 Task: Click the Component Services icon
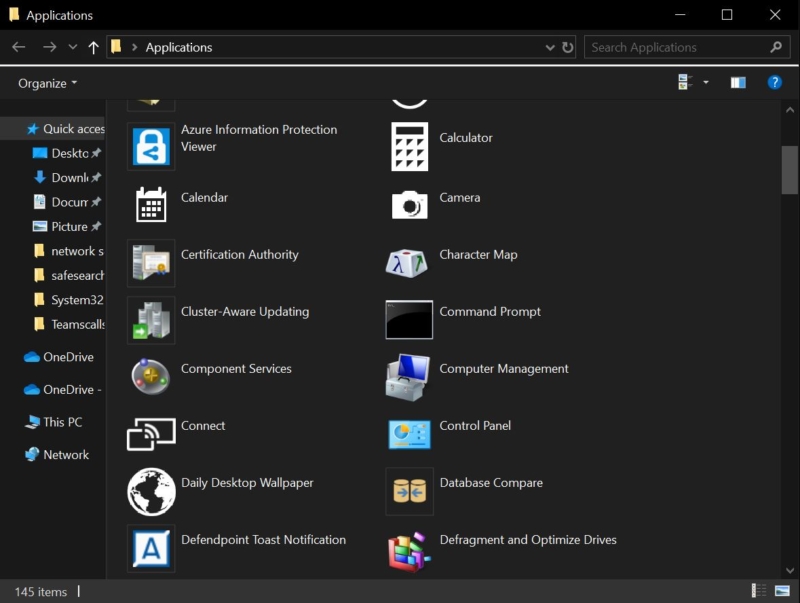click(x=151, y=376)
